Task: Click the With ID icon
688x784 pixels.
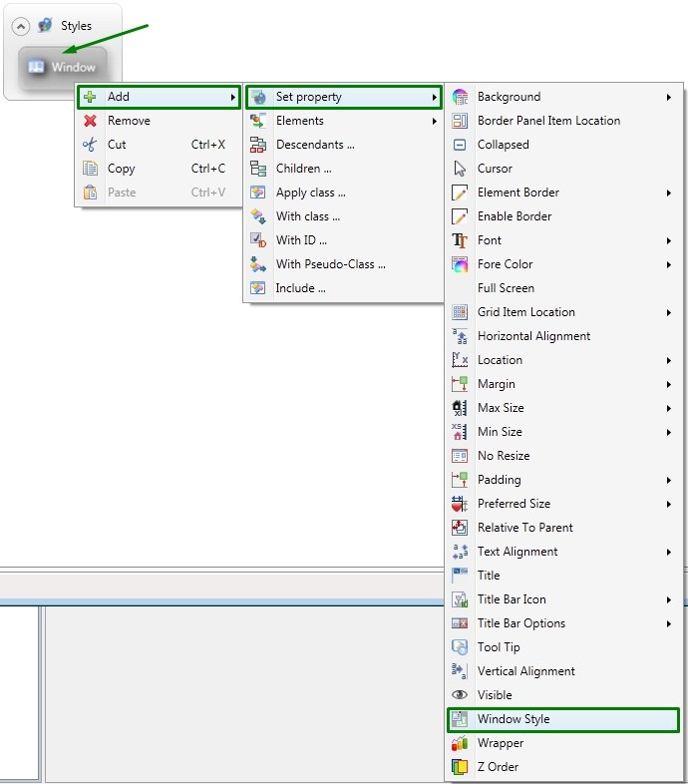Action: 258,240
